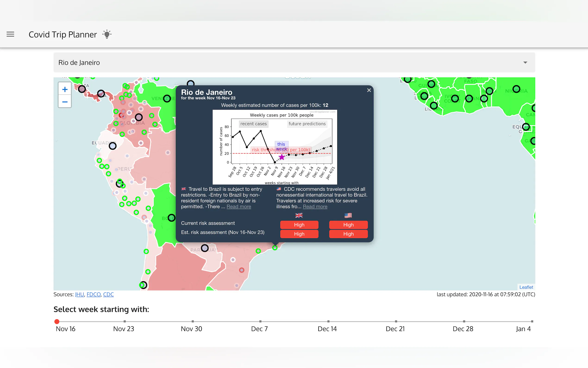
Task: Click the Paraguay black-ringed map marker
Action: (x=205, y=248)
